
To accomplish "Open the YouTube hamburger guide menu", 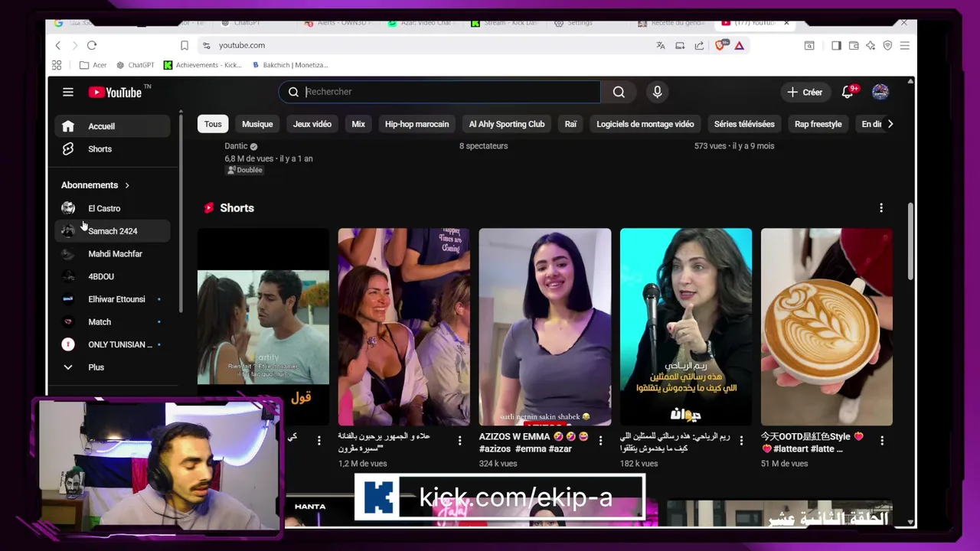I will [68, 93].
